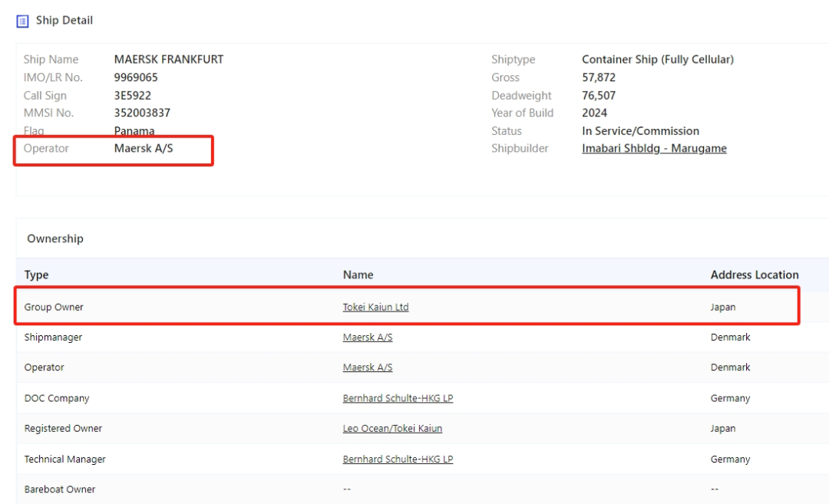829x504 pixels.
Task: Click the Bareboat Owner type cell
Action: pyautogui.click(x=60, y=489)
